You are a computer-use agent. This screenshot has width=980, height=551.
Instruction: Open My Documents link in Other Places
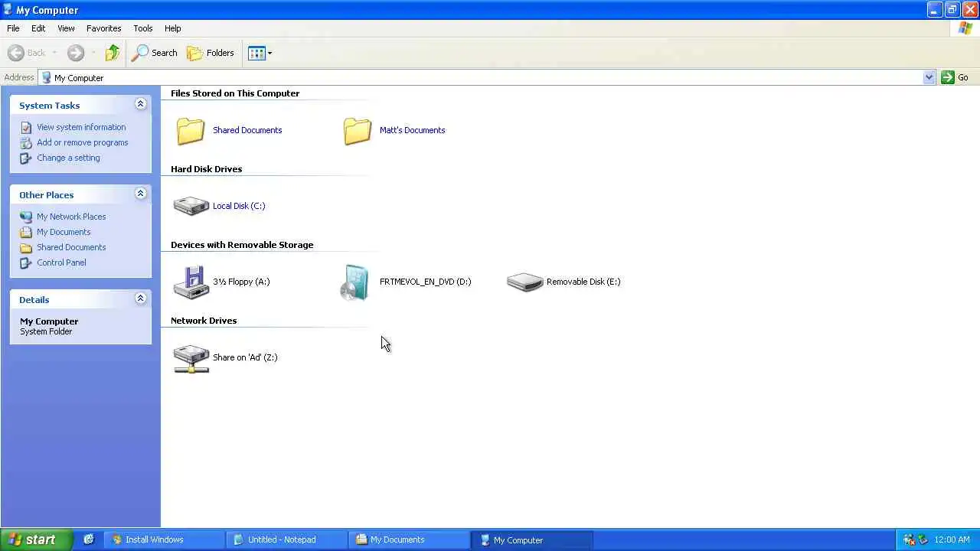(x=64, y=232)
